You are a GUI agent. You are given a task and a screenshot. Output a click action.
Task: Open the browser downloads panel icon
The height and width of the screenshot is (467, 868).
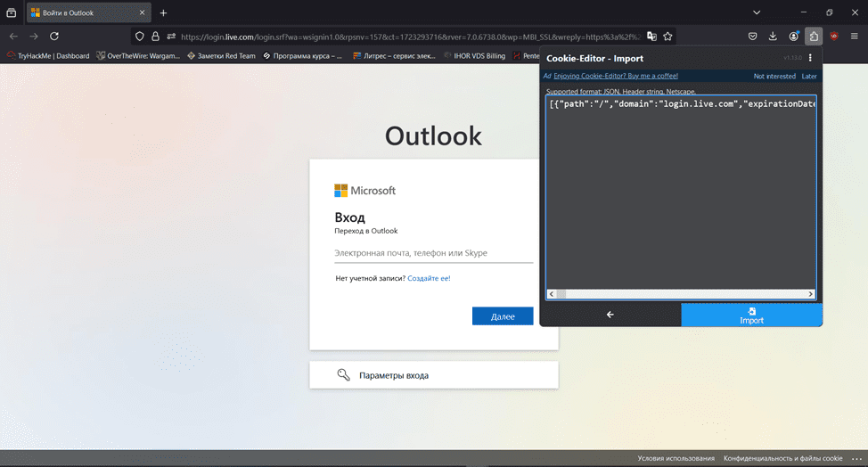tap(772, 37)
